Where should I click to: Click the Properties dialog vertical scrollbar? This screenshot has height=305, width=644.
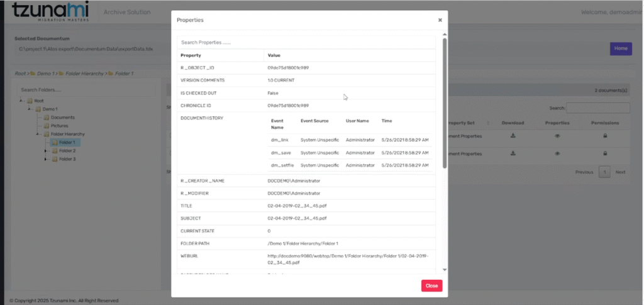pyautogui.click(x=445, y=101)
